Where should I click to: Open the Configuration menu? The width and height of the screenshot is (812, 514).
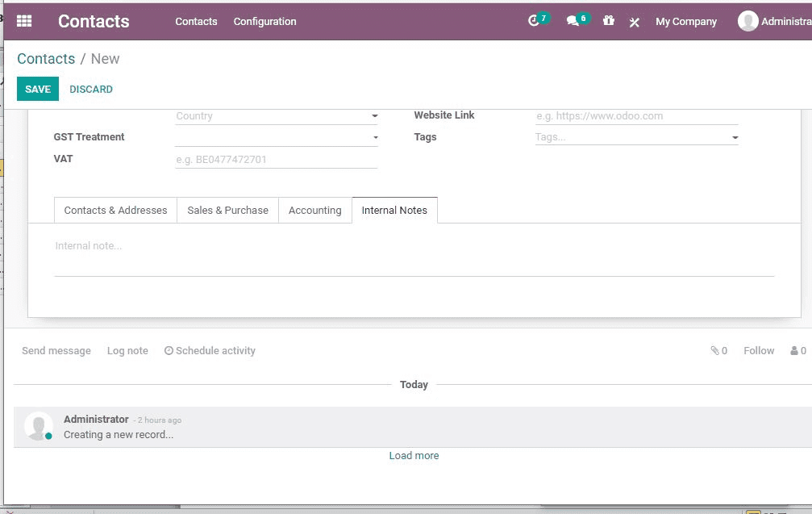(265, 21)
